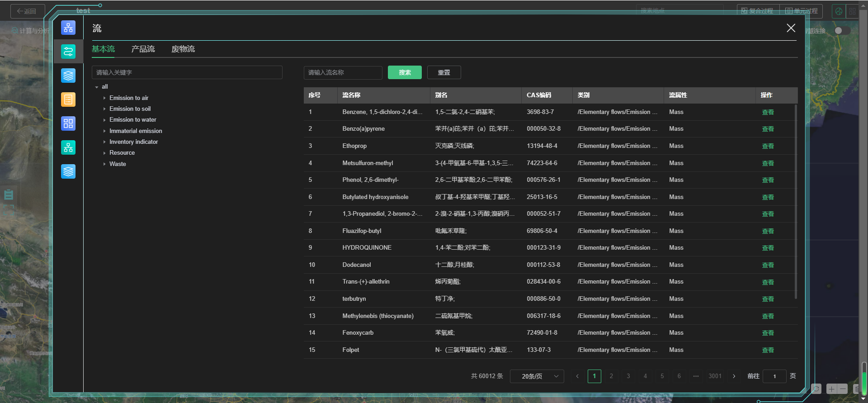The height and width of the screenshot is (403, 868).
Task: Expand the Inventory indicator node
Action: tap(104, 142)
